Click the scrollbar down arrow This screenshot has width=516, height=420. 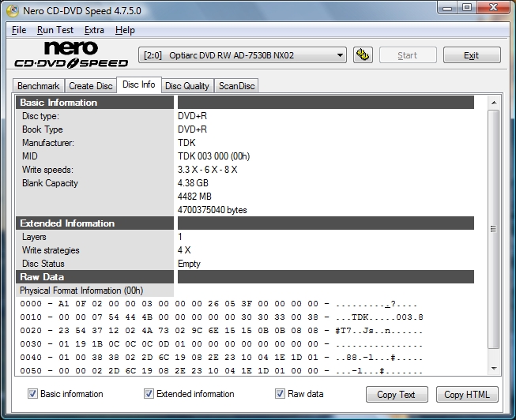(494, 369)
